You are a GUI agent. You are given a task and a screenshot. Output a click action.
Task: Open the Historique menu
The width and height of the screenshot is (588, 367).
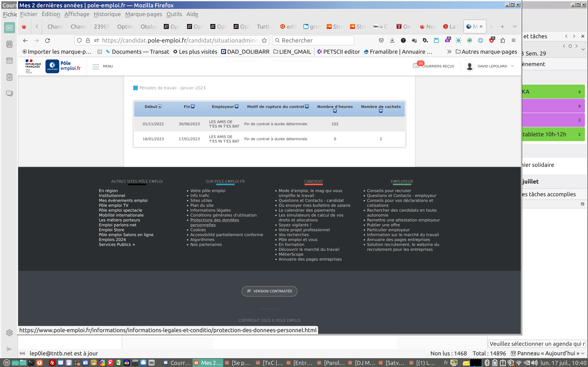(x=107, y=14)
